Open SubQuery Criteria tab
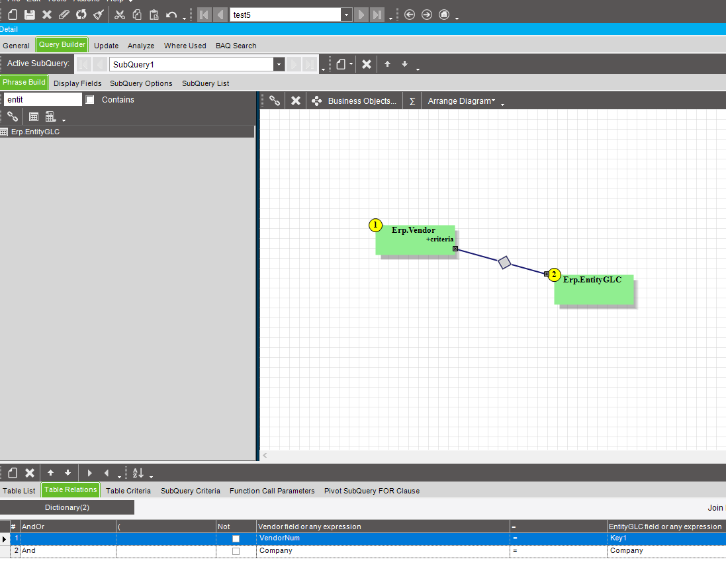 191,491
